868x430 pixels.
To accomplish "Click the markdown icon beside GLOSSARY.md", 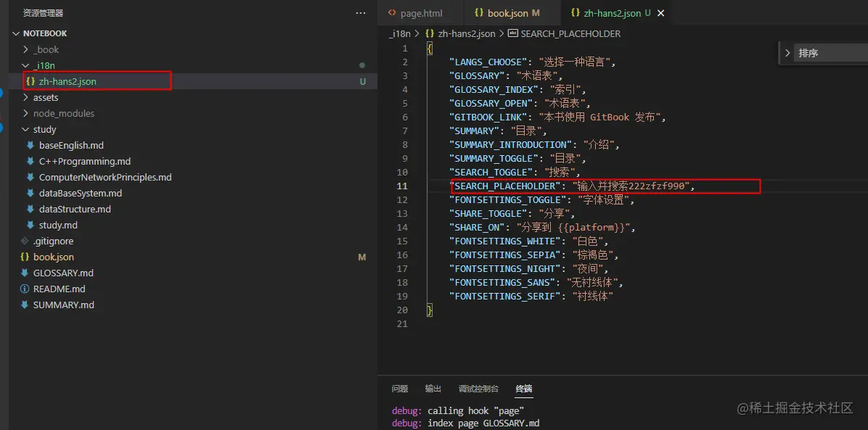I will (25, 273).
